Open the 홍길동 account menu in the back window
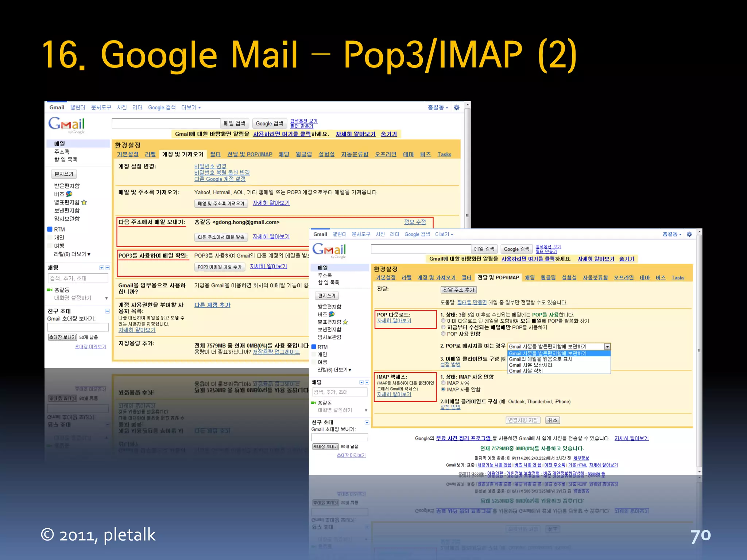This screenshot has width=747, height=560. click(438, 108)
